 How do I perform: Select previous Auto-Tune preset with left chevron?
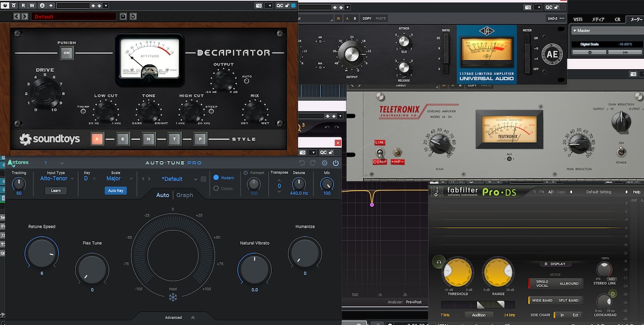pos(143,179)
